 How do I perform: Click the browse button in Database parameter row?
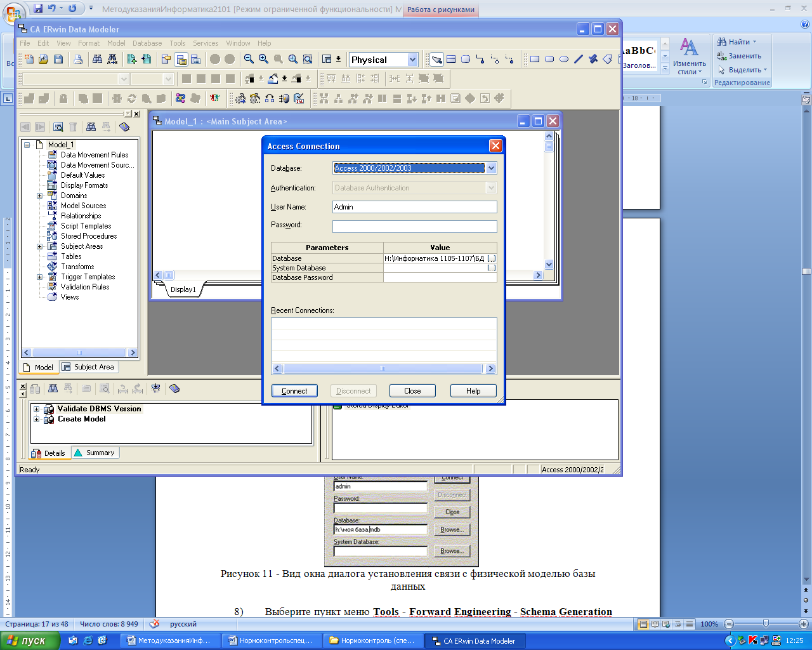point(492,258)
